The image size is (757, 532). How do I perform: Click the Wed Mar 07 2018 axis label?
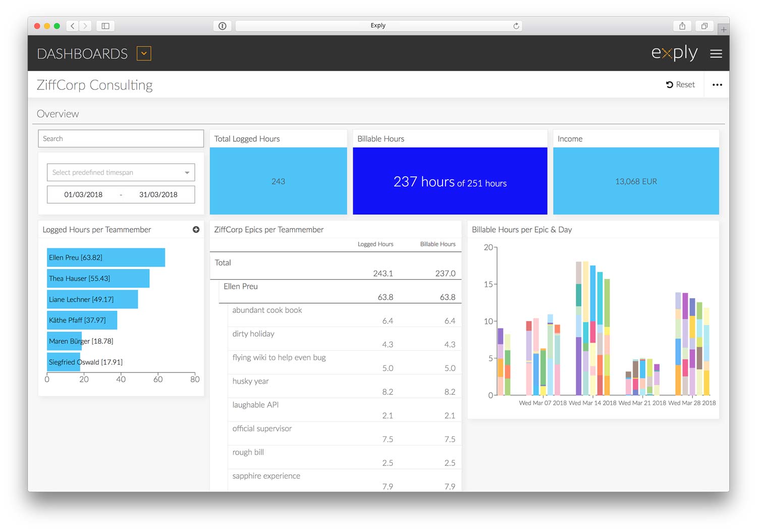point(543,403)
